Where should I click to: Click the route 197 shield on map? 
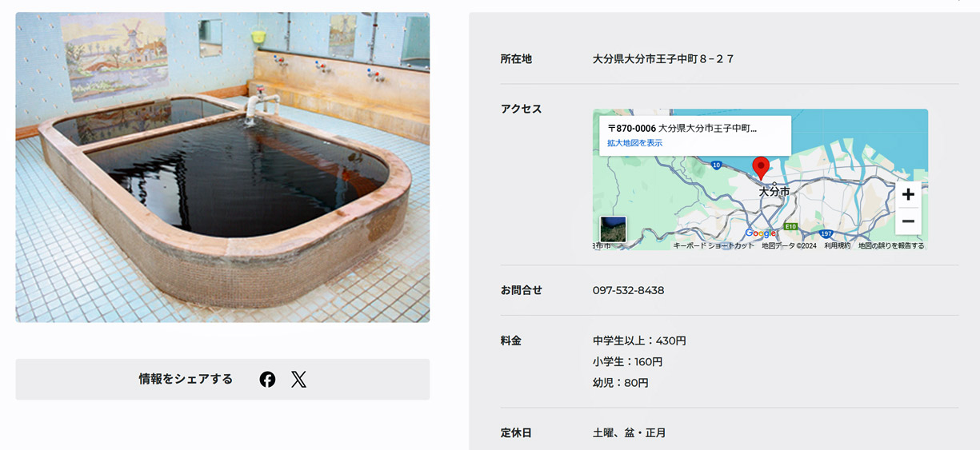click(x=827, y=234)
